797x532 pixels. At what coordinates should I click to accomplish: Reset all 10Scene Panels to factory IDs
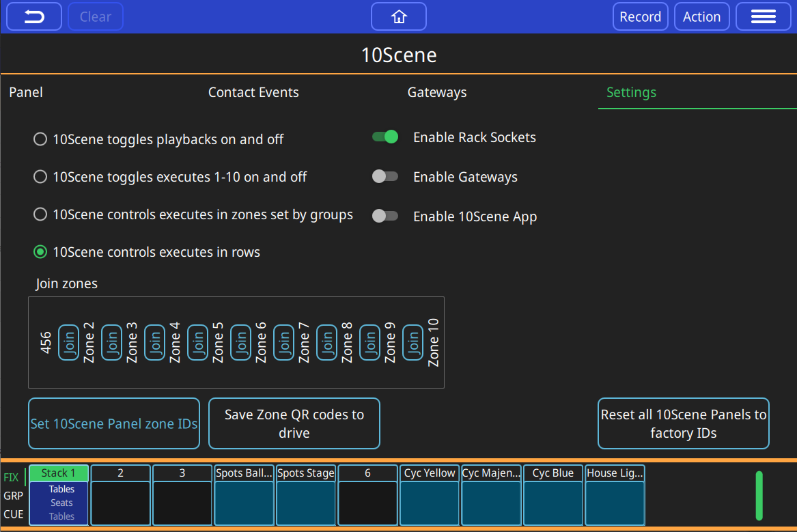tap(683, 423)
